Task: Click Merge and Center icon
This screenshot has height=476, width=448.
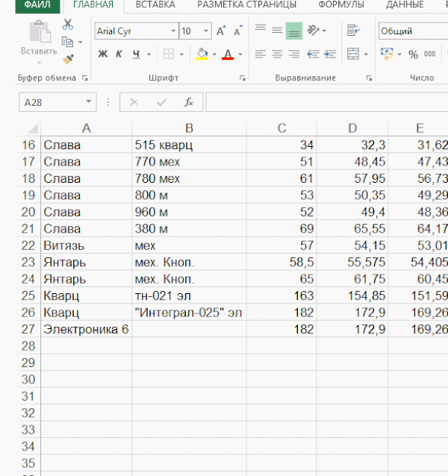Action: [353, 54]
